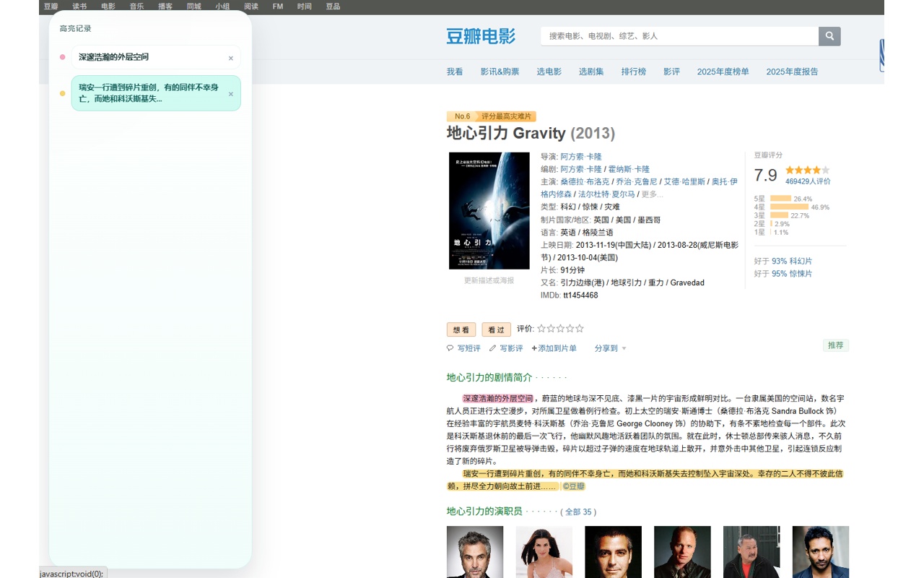This screenshot has width=924, height=578.
Task: Click the 想看 button
Action: pyautogui.click(x=461, y=329)
